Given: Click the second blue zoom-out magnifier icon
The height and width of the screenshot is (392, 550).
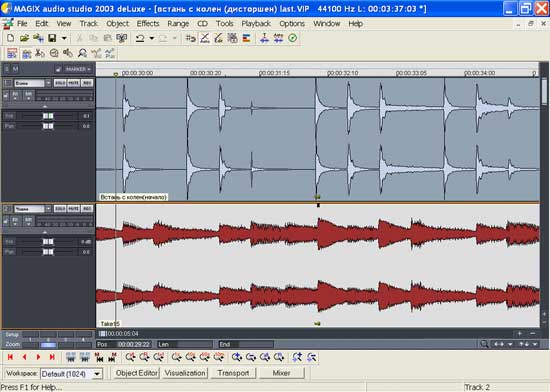Looking at the screenshot, I should (x=251, y=357).
